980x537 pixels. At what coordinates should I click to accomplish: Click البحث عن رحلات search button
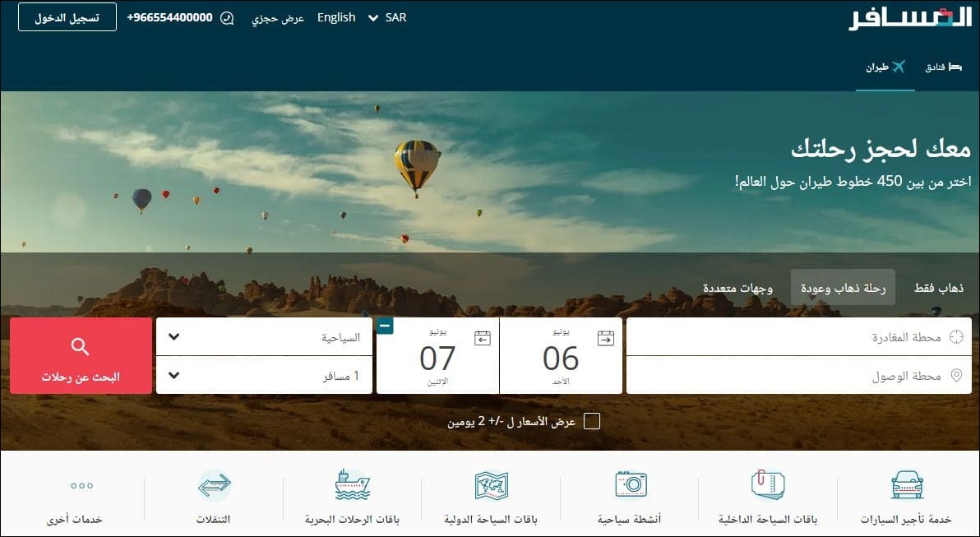pos(81,356)
